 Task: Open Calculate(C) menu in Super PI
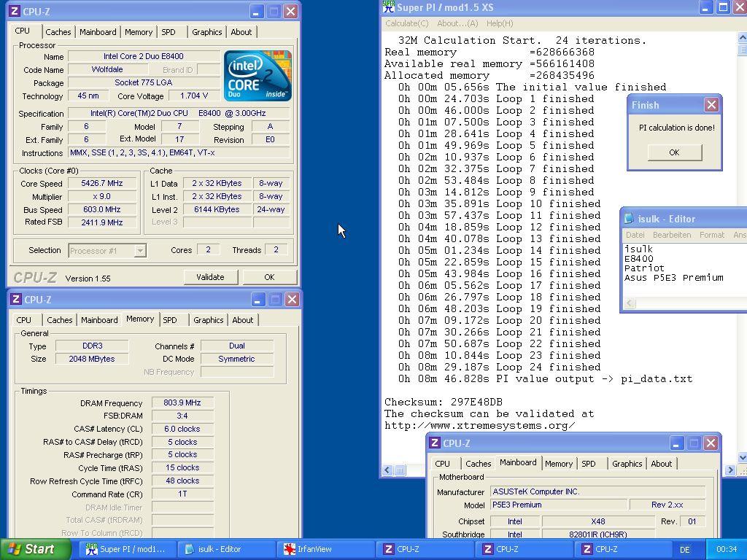[x=406, y=23]
